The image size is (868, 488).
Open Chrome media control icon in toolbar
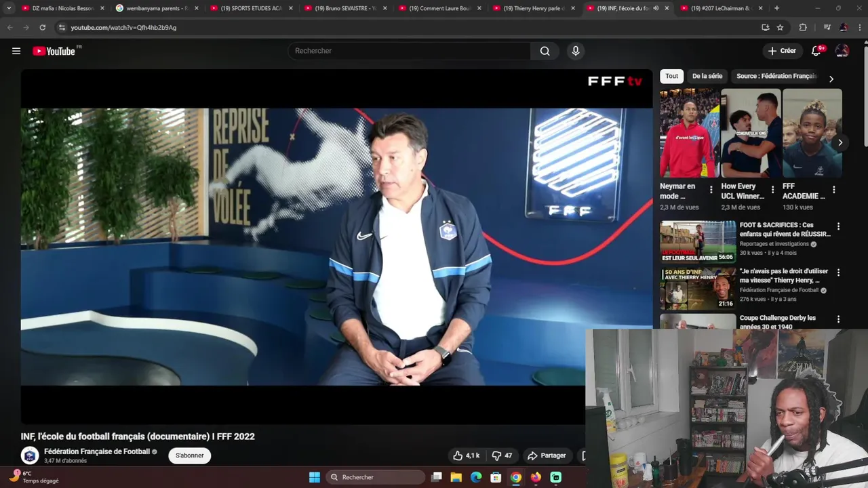tap(827, 27)
